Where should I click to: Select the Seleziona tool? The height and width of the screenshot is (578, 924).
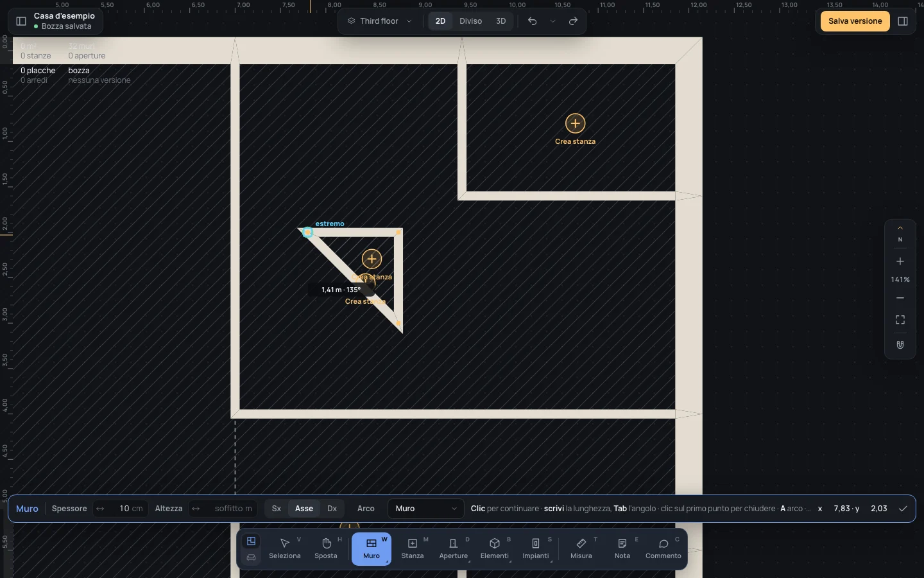tap(285, 549)
